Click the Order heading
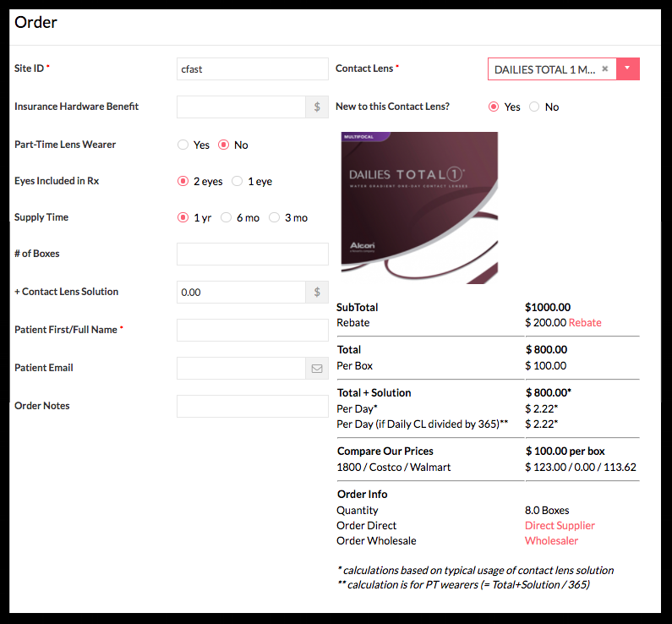672x624 pixels. (36, 22)
